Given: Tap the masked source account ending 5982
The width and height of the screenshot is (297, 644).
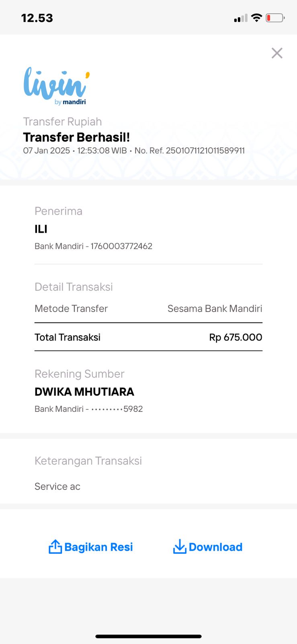Looking at the screenshot, I should click(117, 409).
